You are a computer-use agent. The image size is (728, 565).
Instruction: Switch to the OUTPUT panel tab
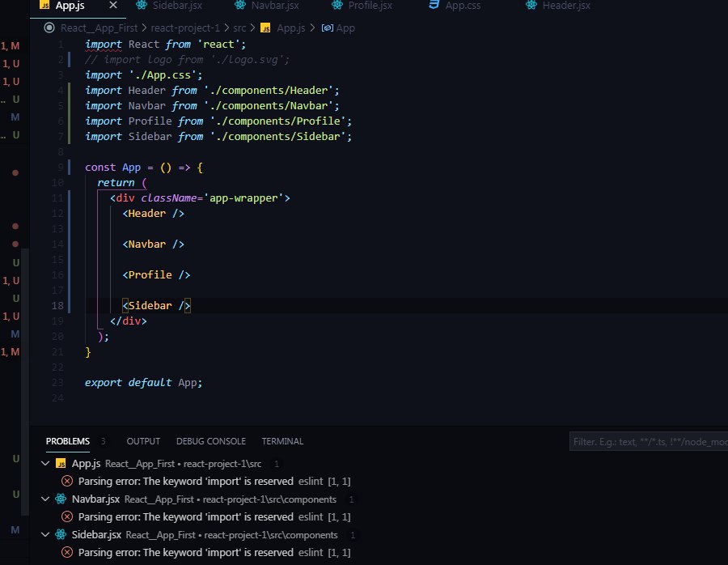(x=143, y=441)
